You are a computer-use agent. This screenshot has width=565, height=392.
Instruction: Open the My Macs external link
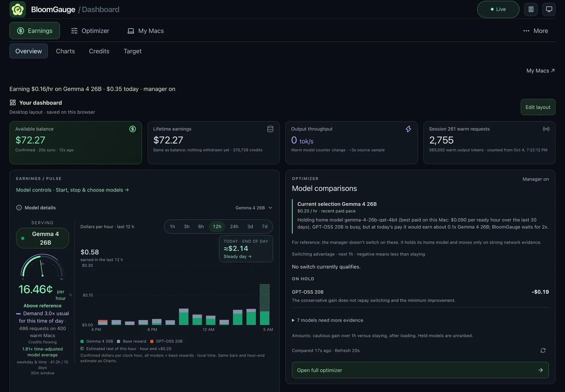tap(541, 71)
